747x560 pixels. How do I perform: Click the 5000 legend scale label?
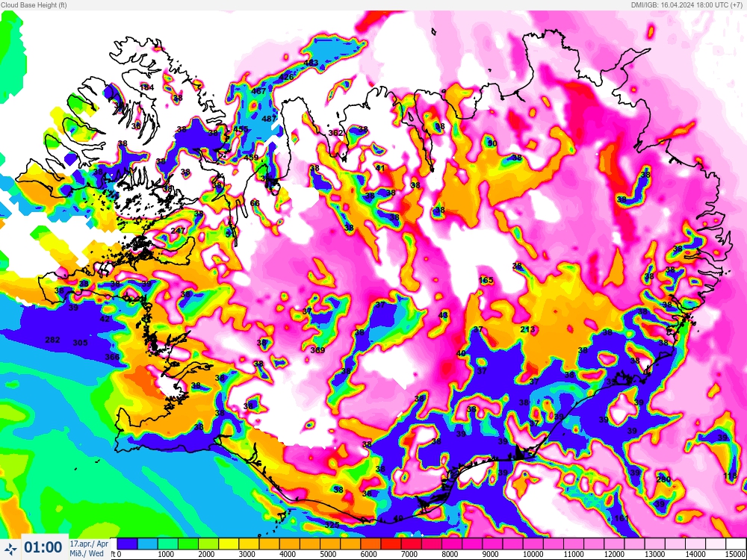[328, 554]
